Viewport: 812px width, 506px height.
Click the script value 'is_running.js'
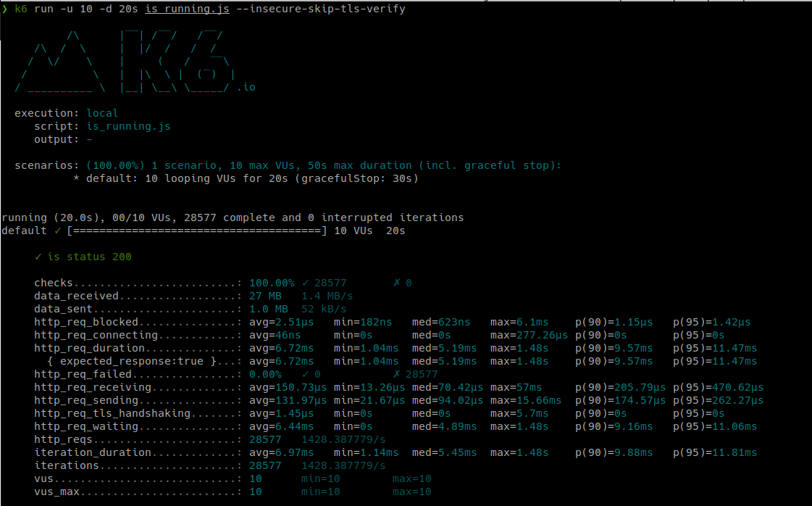[x=128, y=126]
